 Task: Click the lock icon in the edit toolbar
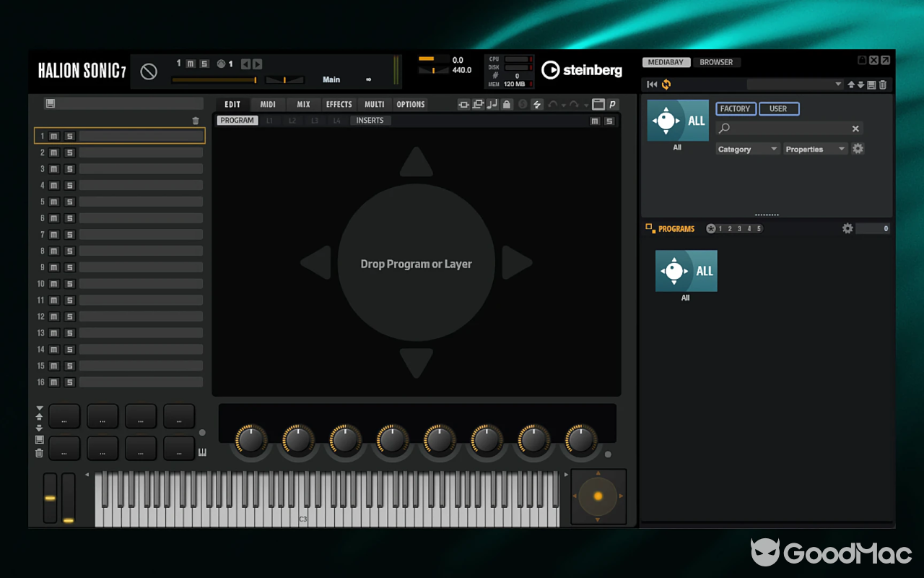point(507,104)
